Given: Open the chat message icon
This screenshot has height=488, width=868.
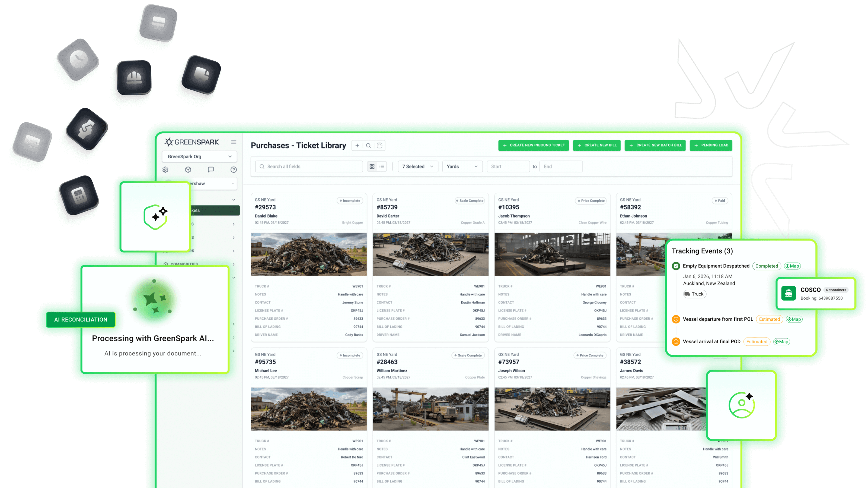Looking at the screenshot, I should click(x=211, y=170).
